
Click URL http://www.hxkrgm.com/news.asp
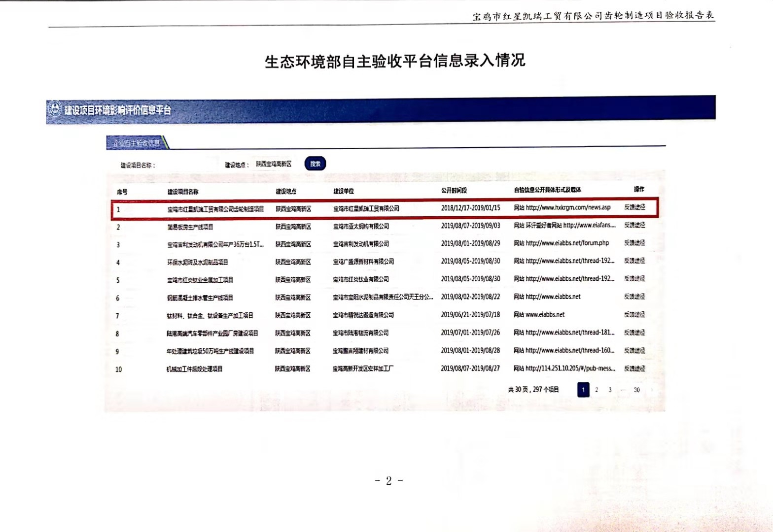point(568,207)
